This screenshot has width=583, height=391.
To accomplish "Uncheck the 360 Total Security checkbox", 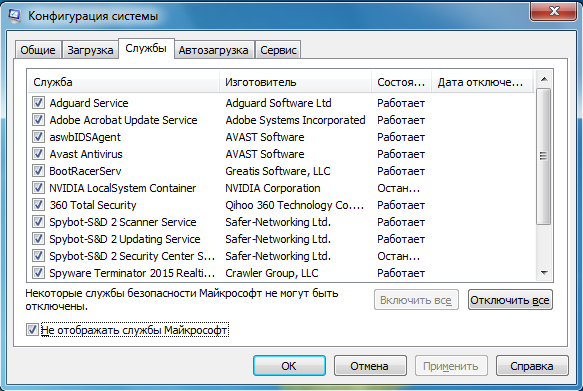I will coord(38,205).
